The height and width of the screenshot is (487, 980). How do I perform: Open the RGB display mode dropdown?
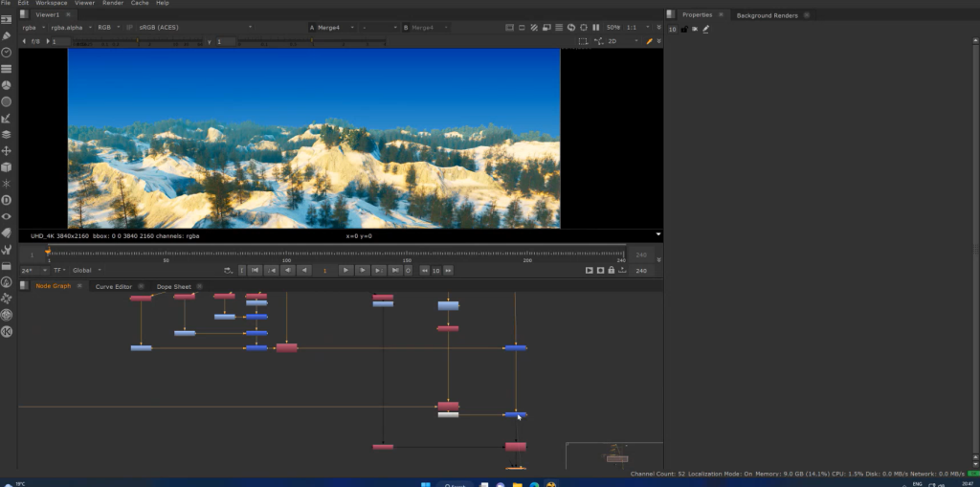pos(109,28)
